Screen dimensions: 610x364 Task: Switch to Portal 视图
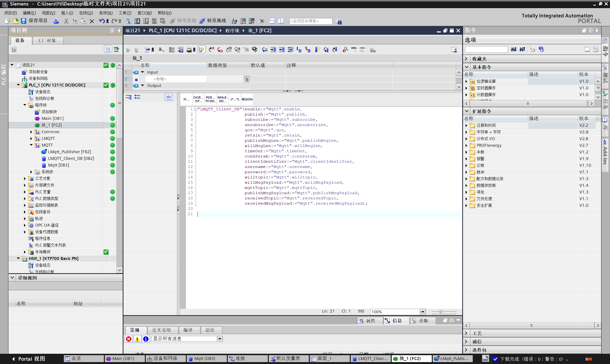pyautogui.click(x=28, y=359)
